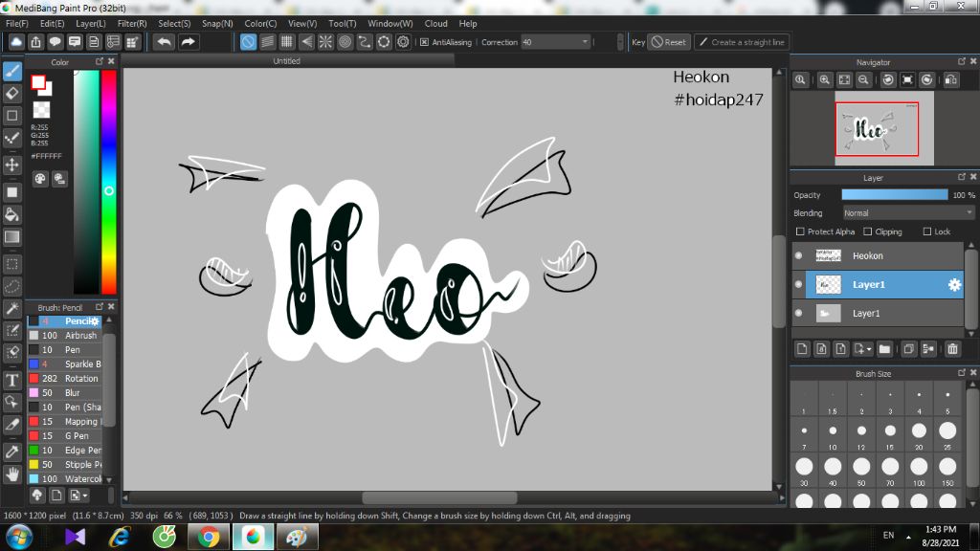Open the Select menu

click(174, 24)
